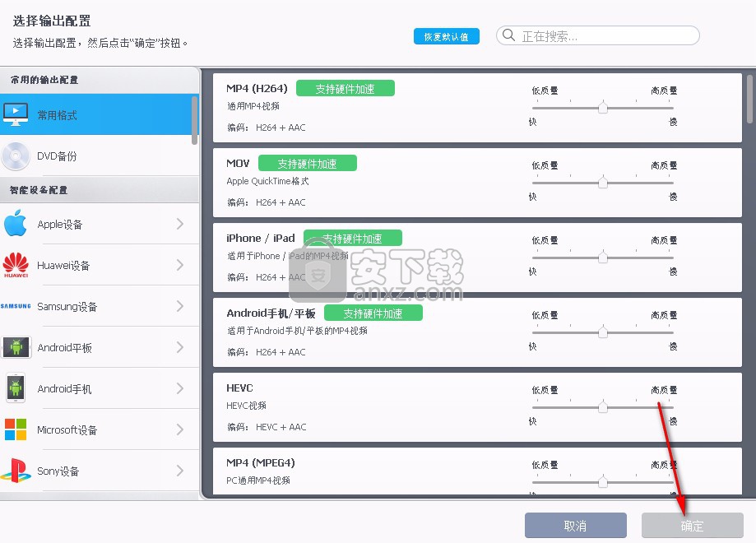This screenshot has width=756, height=543.
Task: Click 支持硬件加速 badge on MOV
Action: pyautogui.click(x=308, y=163)
